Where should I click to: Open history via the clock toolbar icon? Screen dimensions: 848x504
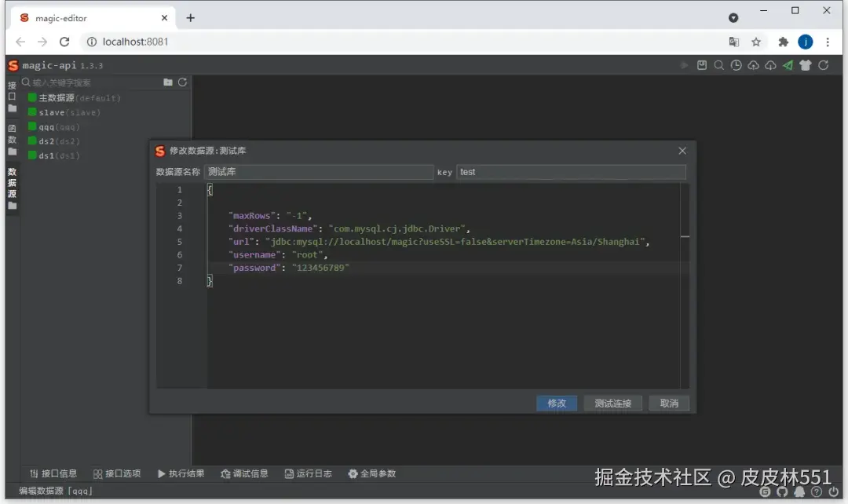pos(736,65)
